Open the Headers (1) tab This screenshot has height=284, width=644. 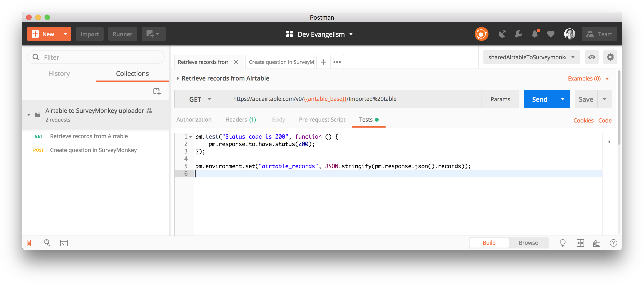pyautogui.click(x=240, y=120)
